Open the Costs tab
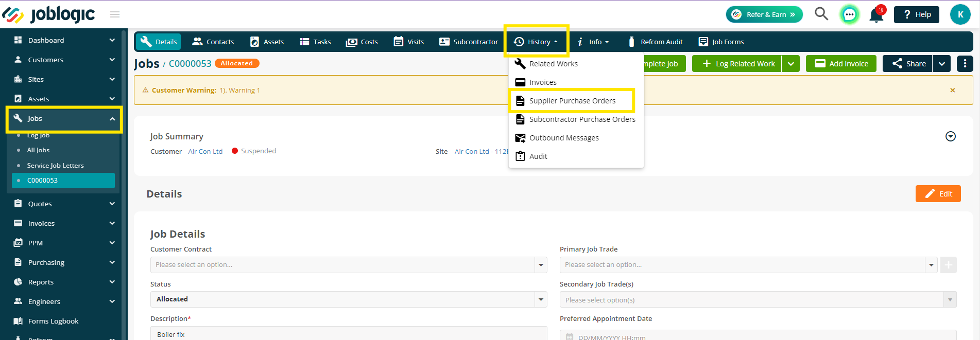The image size is (980, 340). (362, 42)
